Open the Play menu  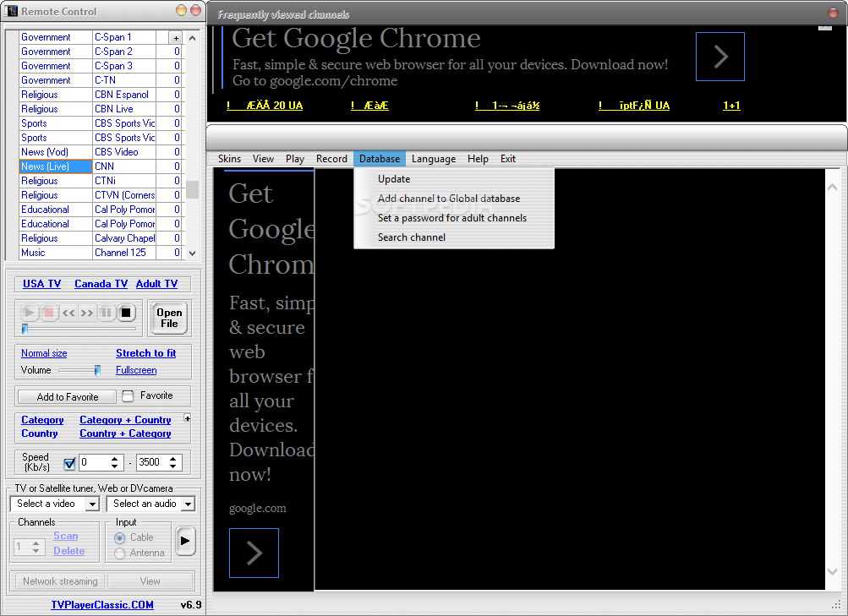(x=295, y=159)
